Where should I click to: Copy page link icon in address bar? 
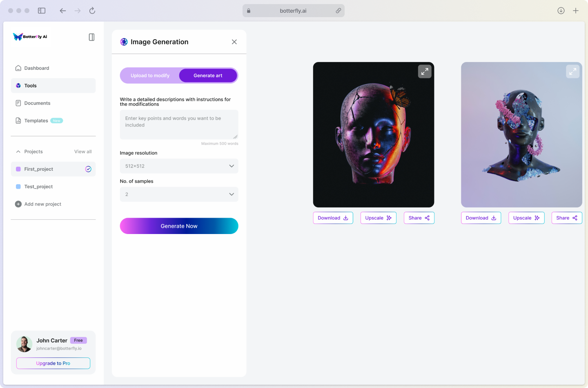pos(338,11)
